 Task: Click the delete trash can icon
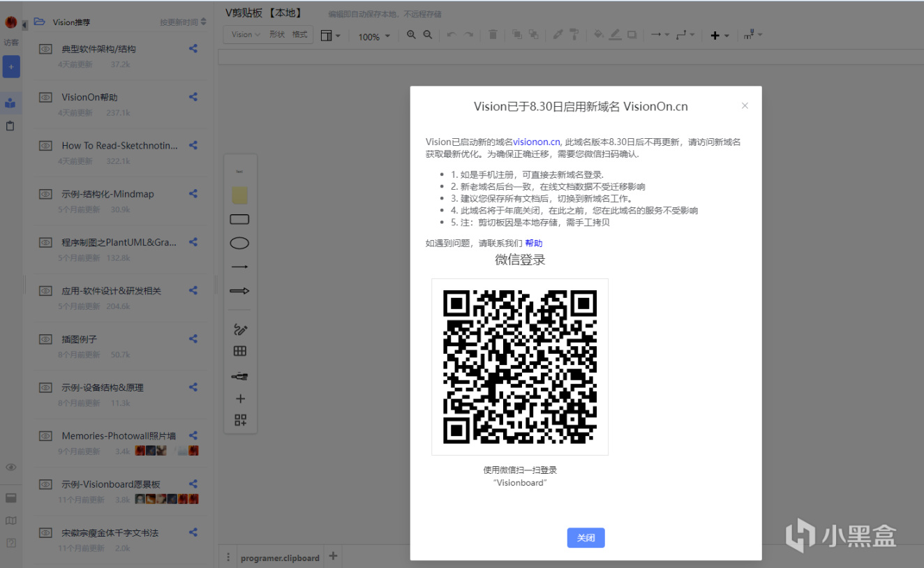point(493,35)
